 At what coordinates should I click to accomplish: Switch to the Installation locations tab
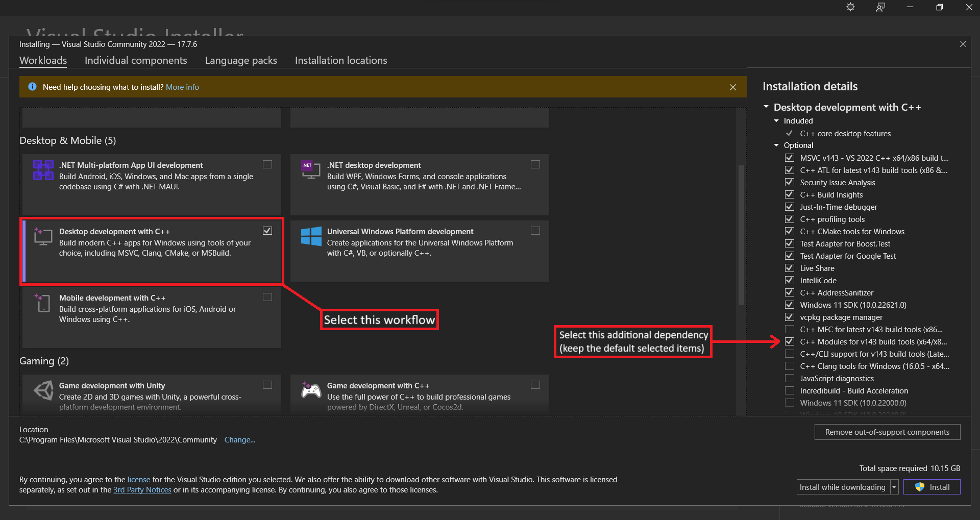[x=341, y=61]
